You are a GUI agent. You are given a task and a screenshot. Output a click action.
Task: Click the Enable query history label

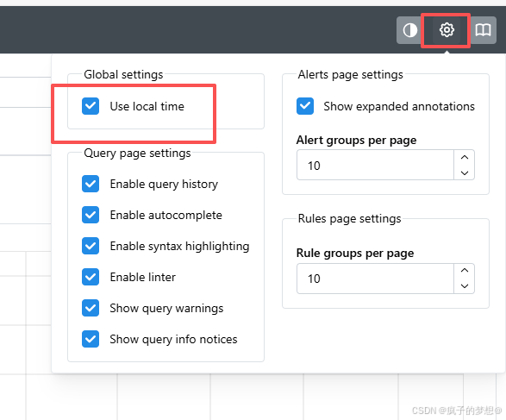coord(164,185)
